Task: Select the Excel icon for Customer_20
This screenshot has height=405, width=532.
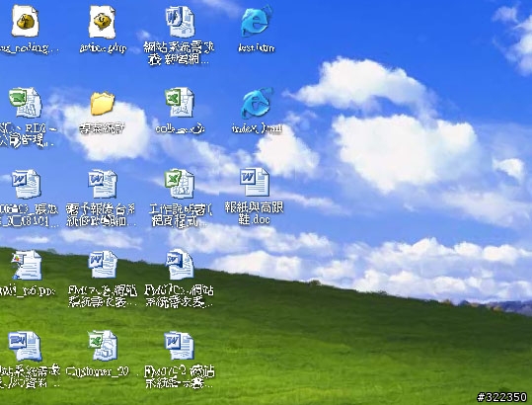Action: click(x=103, y=346)
